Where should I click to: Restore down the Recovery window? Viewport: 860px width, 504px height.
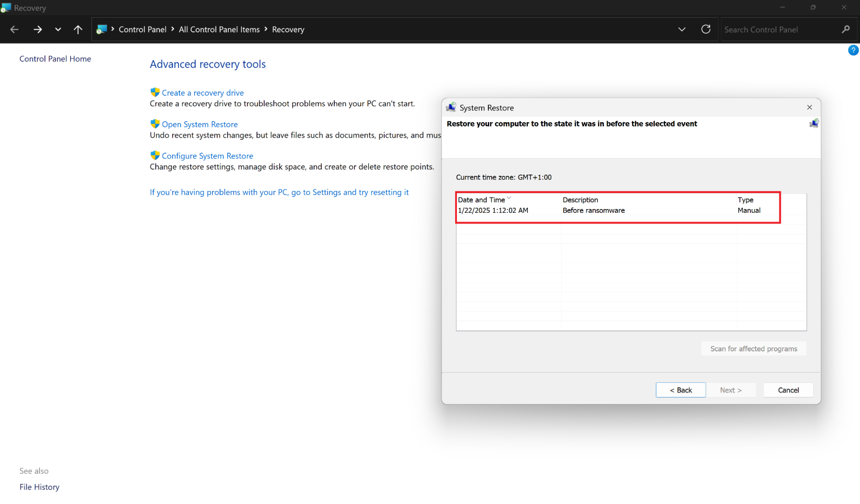[x=813, y=7]
